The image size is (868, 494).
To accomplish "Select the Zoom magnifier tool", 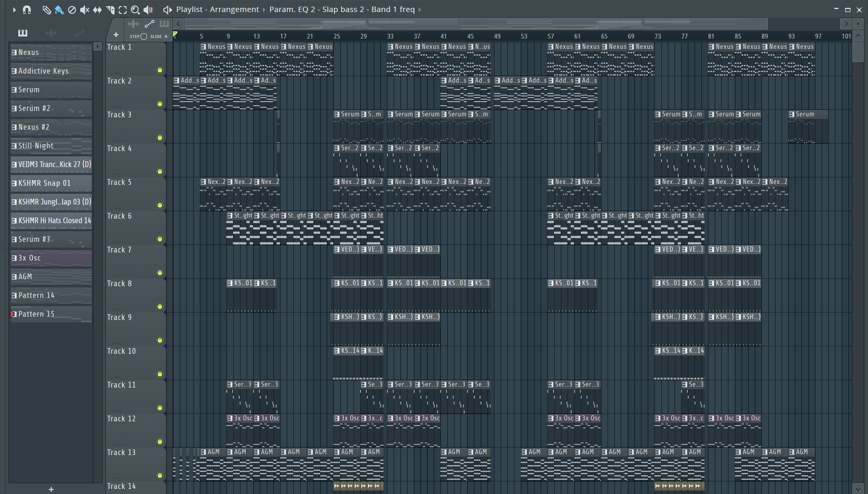I will (x=135, y=10).
